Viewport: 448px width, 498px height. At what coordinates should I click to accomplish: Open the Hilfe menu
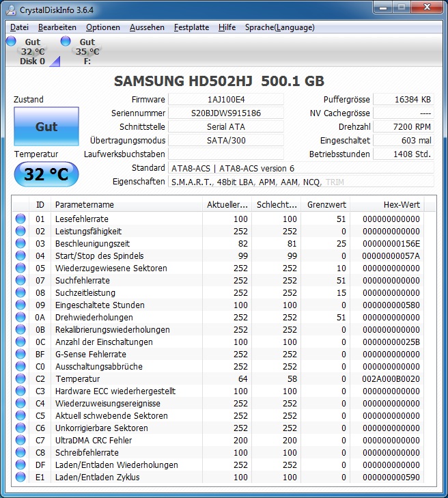[227, 27]
